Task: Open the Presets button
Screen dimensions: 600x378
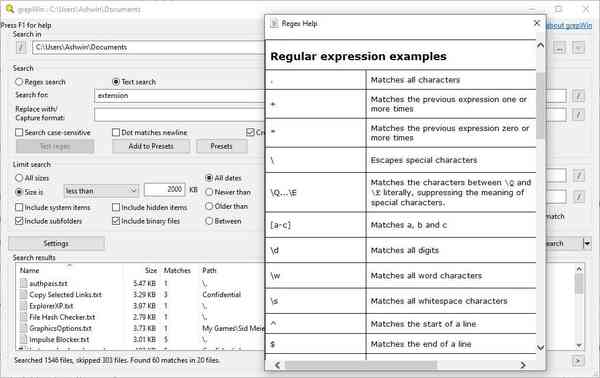Action: pos(221,147)
